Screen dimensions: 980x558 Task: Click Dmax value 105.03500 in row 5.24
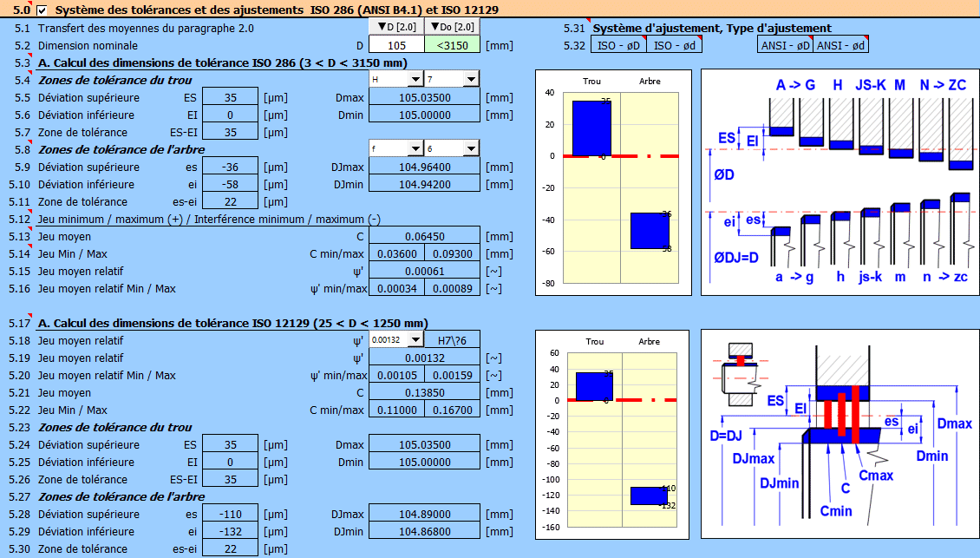[x=424, y=444]
